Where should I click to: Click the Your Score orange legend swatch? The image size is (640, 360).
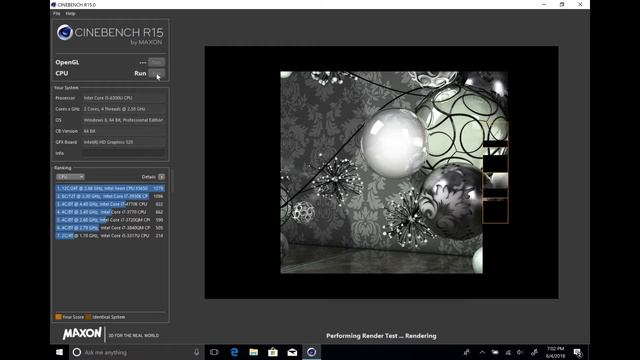click(58, 317)
